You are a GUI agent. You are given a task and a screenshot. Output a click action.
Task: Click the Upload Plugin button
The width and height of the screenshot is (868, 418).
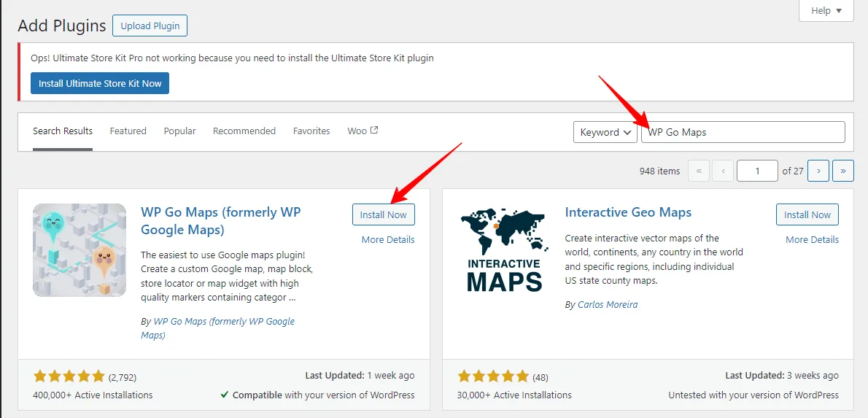(x=150, y=26)
